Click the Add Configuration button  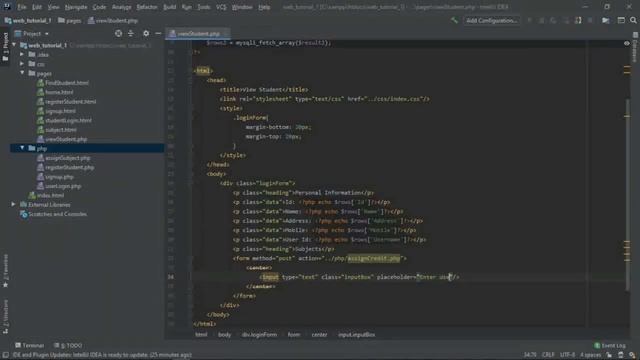coord(492,20)
